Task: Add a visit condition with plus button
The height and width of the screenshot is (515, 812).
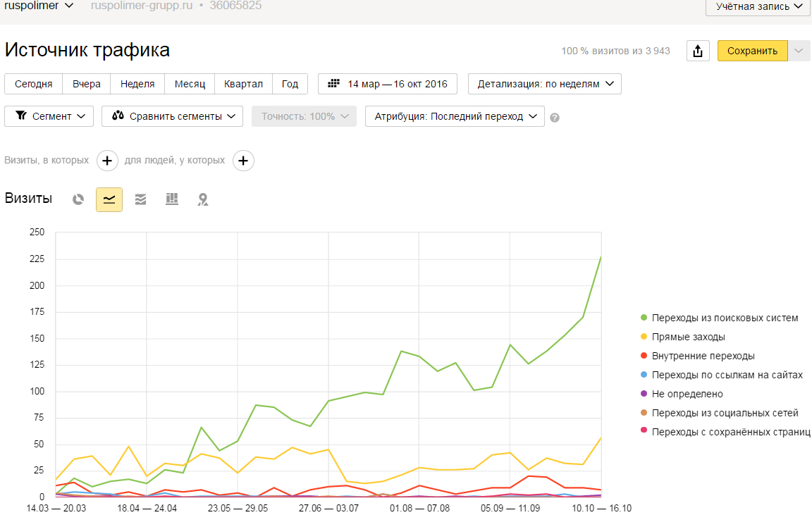Action: [107, 161]
